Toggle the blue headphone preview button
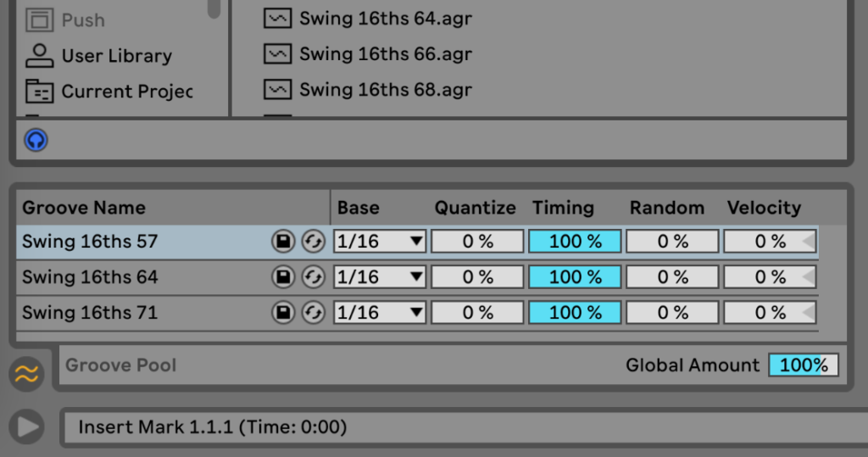 click(36, 140)
